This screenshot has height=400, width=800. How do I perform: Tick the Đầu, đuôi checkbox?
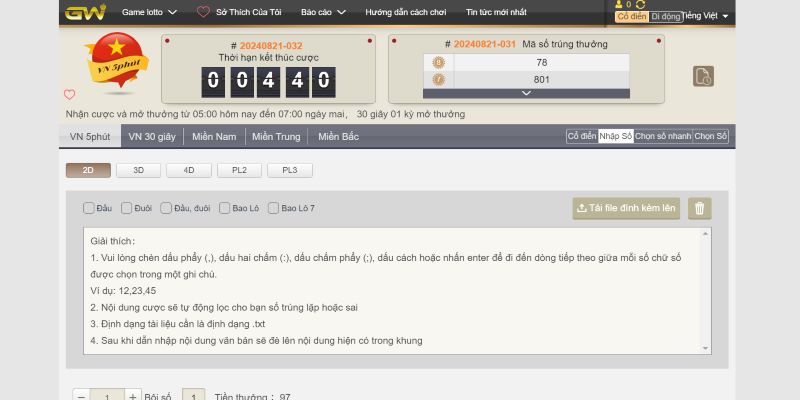[x=166, y=208]
